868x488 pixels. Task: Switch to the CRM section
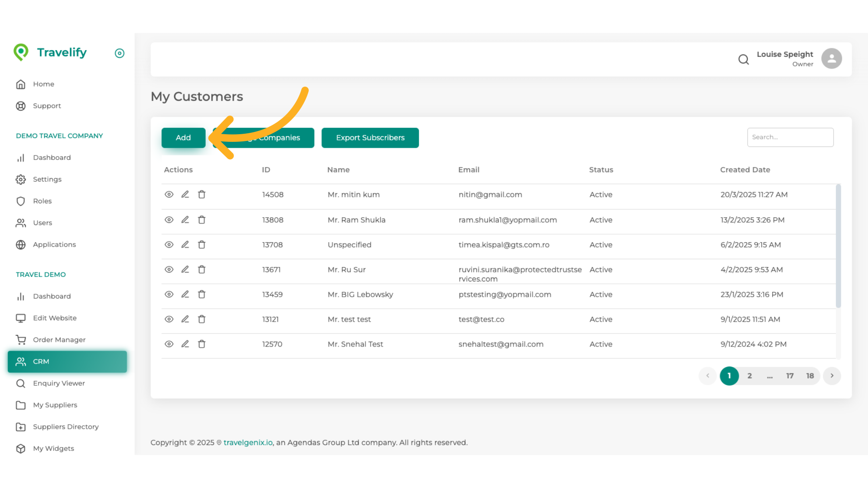point(41,361)
